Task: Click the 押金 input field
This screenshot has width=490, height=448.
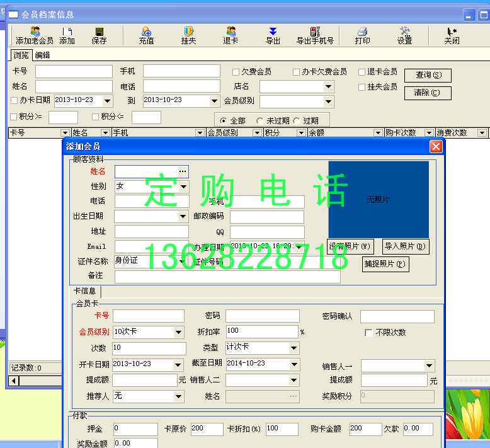Action: pyautogui.click(x=135, y=429)
